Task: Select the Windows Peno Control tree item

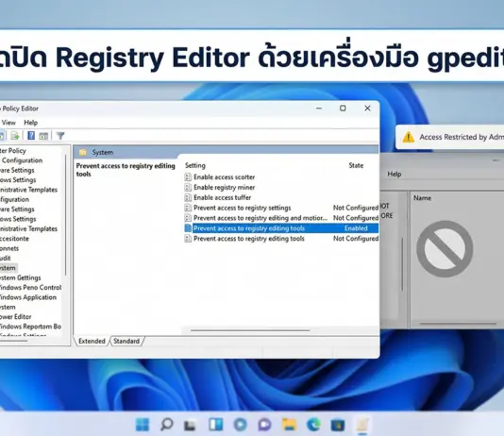Action: tap(31, 288)
